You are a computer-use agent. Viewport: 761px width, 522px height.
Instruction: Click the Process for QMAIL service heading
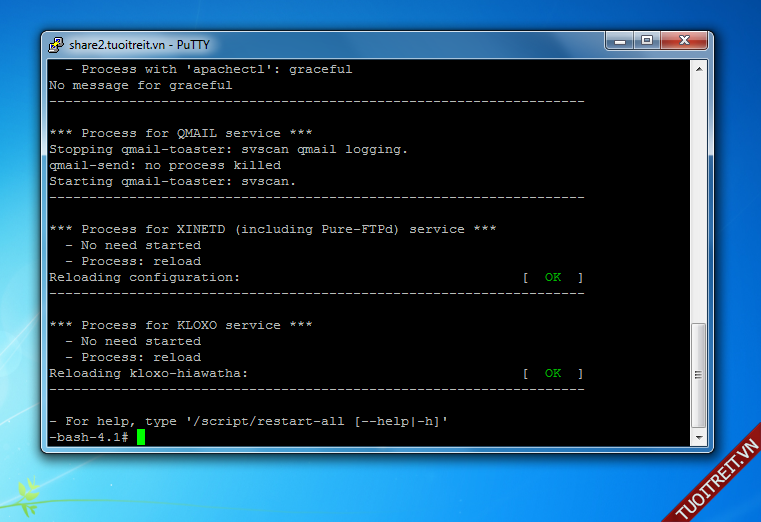click(180, 133)
